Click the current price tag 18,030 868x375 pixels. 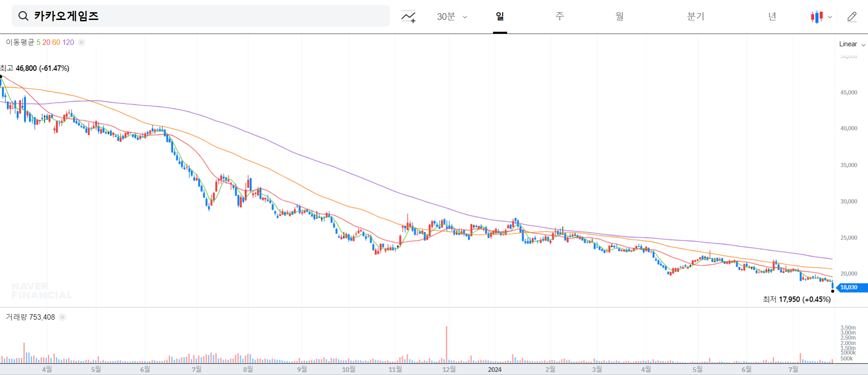tap(852, 287)
